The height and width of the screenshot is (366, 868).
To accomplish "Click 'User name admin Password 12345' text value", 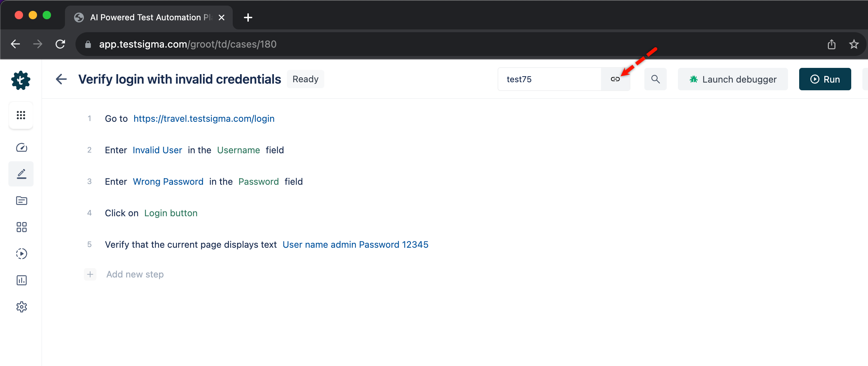I will 355,245.
